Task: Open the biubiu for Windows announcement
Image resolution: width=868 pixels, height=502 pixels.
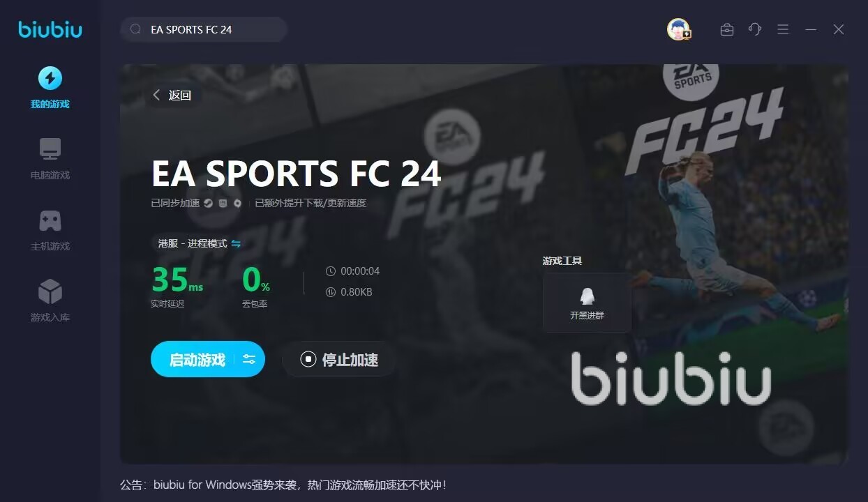Action: [x=283, y=484]
